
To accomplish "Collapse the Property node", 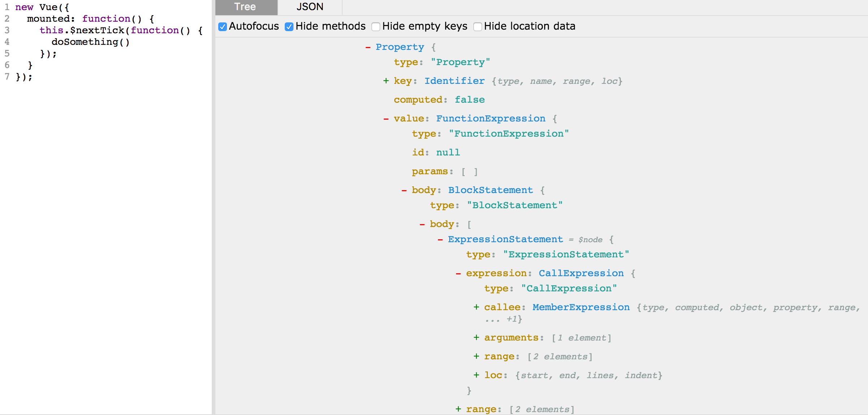I will click(x=368, y=47).
